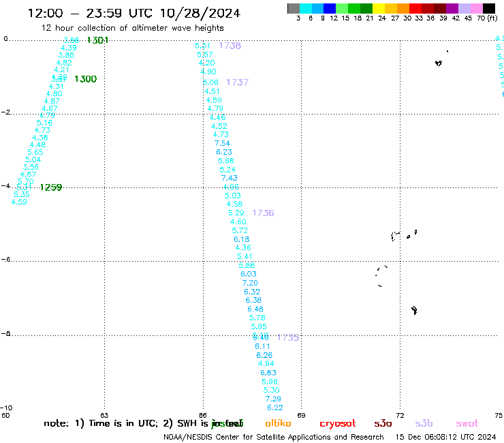Click the longitude axis label 69
This screenshot has width=504, height=443.
[x=301, y=415]
